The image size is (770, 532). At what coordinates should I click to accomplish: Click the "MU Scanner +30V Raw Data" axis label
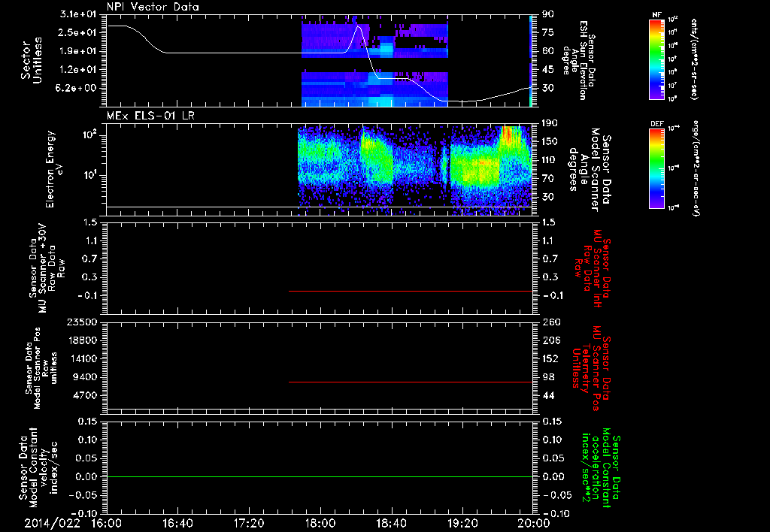coord(47,268)
